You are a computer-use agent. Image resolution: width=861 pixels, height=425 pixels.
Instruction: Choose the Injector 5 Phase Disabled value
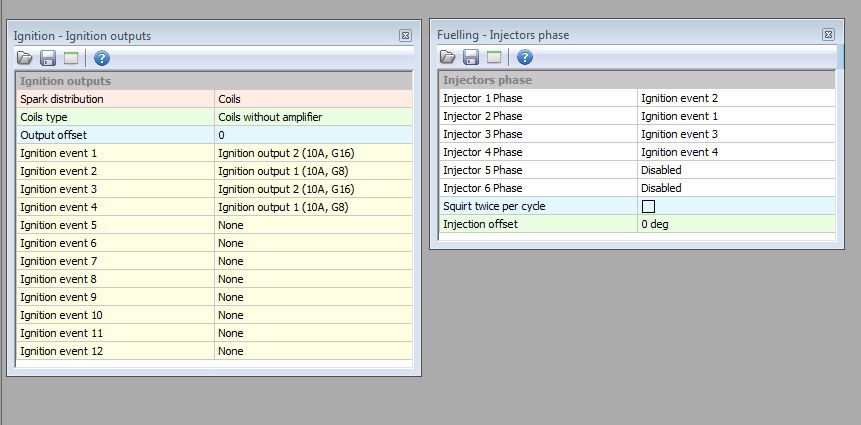(736, 170)
